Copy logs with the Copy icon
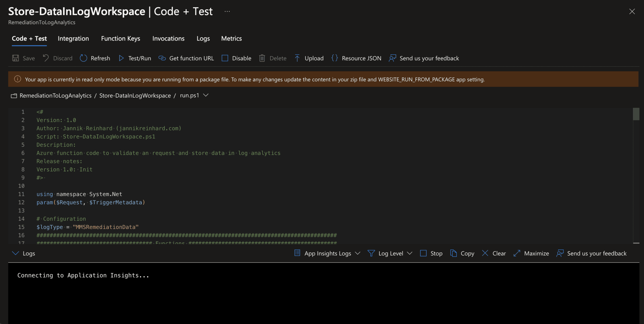The width and height of the screenshot is (644, 324). 453,253
